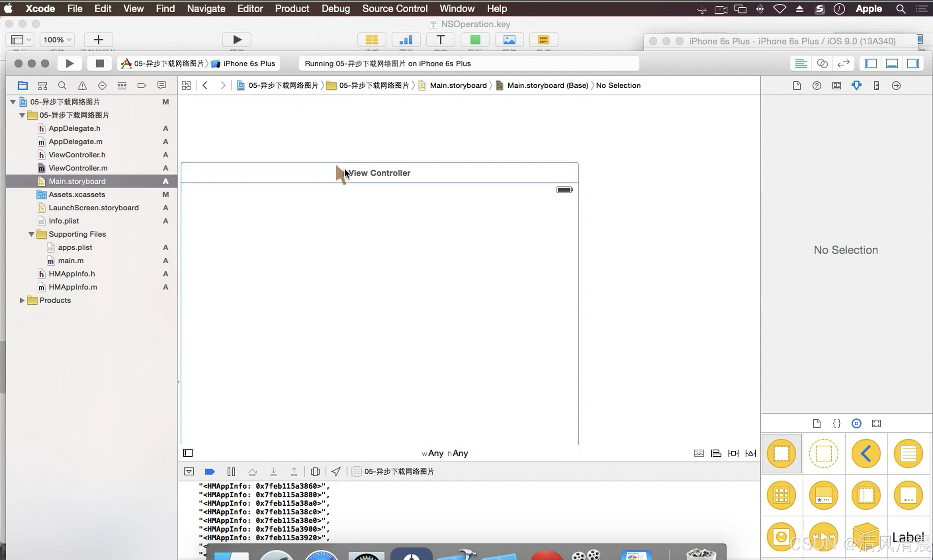Screen dimensions: 933x560
Task: Open the Issue navigator warning icon
Action: (x=82, y=86)
